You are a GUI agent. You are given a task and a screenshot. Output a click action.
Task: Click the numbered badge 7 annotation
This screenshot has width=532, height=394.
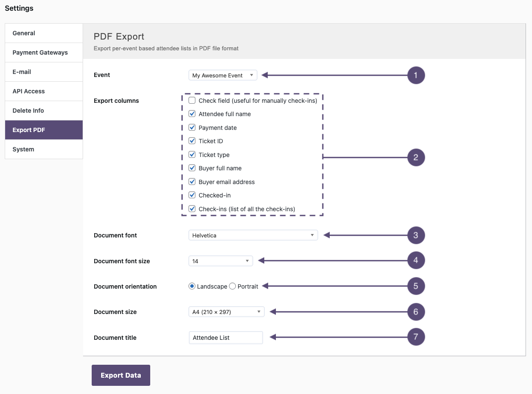click(416, 337)
